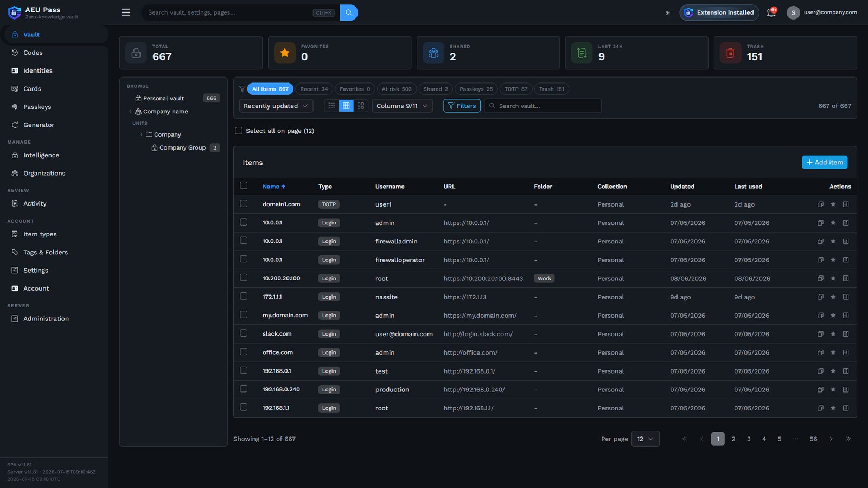Focus the top global search box
868x488 pixels.
pos(240,12)
